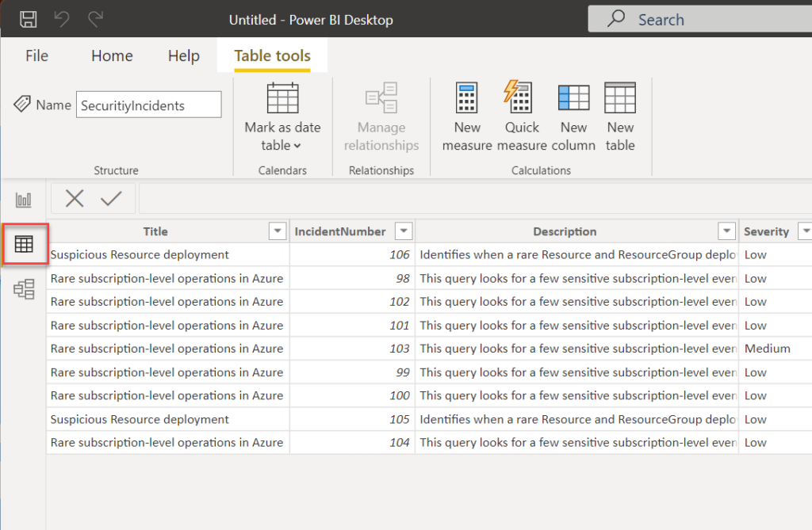Open the Help ribbon tab

[183, 56]
